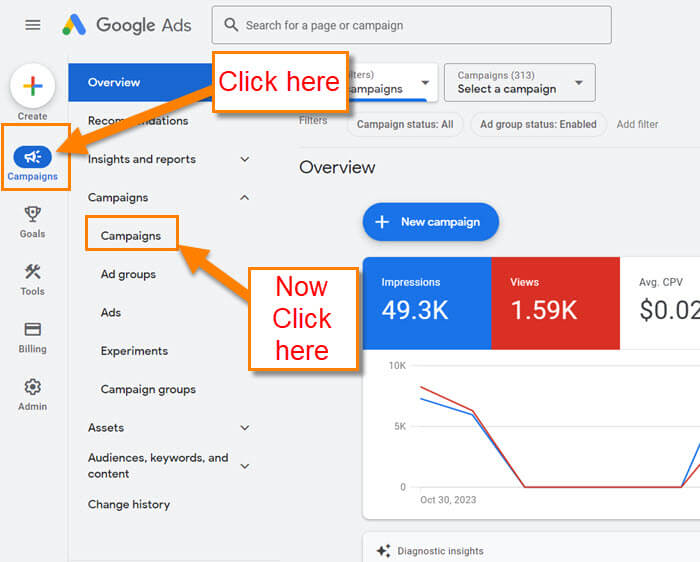This screenshot has height=562, width=700.
Task: Open the Campaigns megaphone icon in sidebar
Action: (x=33, y=157)
